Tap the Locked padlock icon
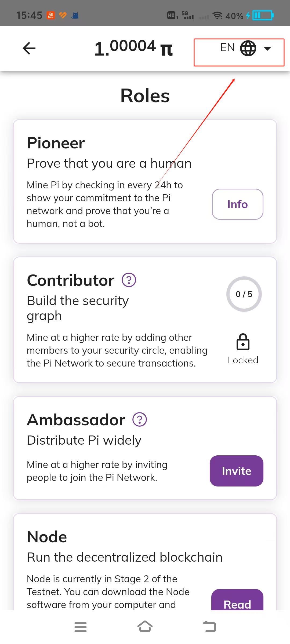This screenshot has width=290, height=644. (x=243, y=342)
